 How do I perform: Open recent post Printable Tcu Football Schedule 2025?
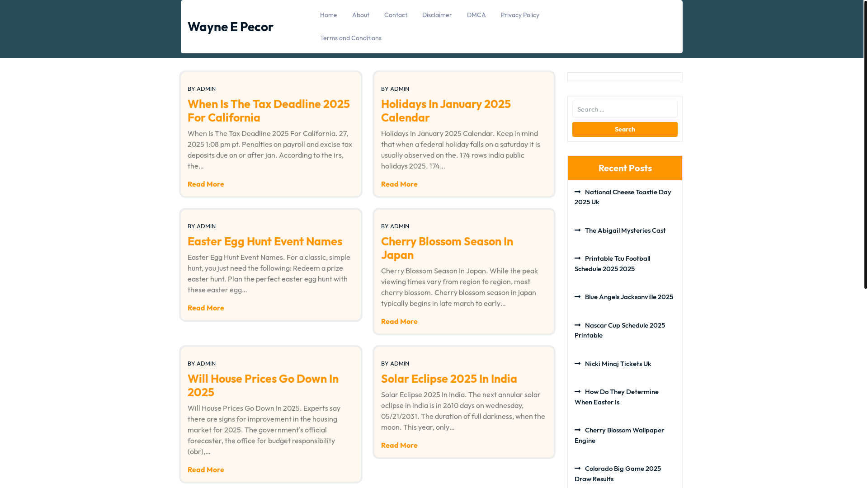(613, 263)
